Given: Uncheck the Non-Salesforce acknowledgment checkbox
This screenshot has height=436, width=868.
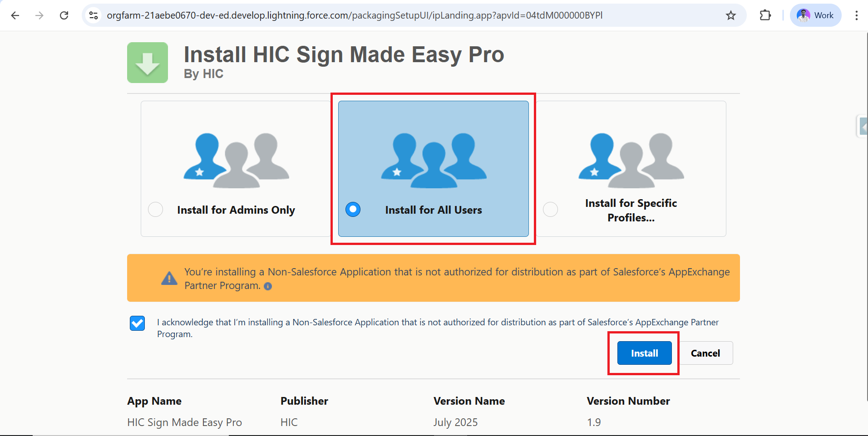Looking at the screenshot, I should point(137,323).
